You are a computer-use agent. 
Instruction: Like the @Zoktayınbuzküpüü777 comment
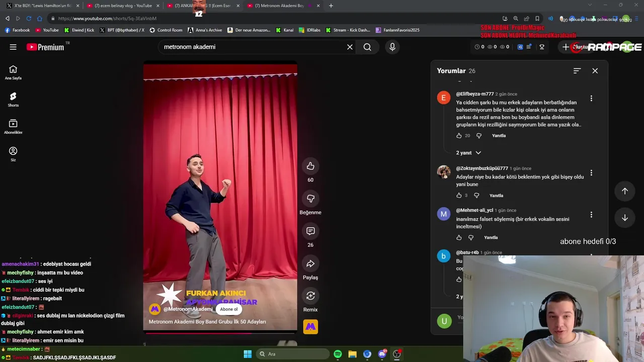pyautogui.click(x=459, y=196)
